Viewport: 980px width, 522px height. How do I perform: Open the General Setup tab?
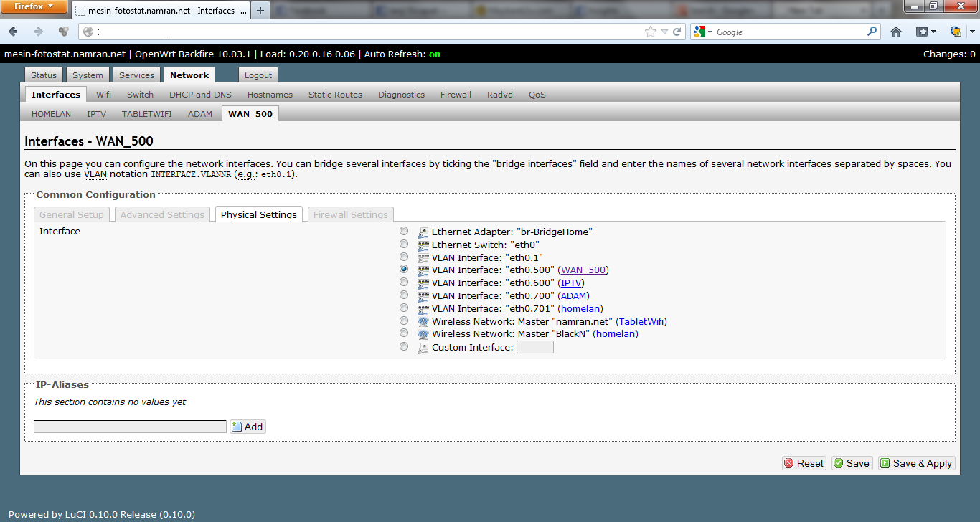tap(72, 214)
